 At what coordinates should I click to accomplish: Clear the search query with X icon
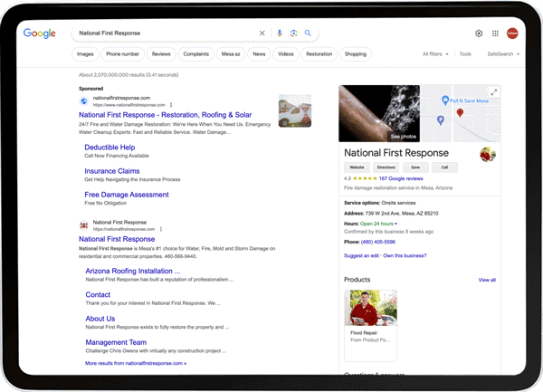262,33
